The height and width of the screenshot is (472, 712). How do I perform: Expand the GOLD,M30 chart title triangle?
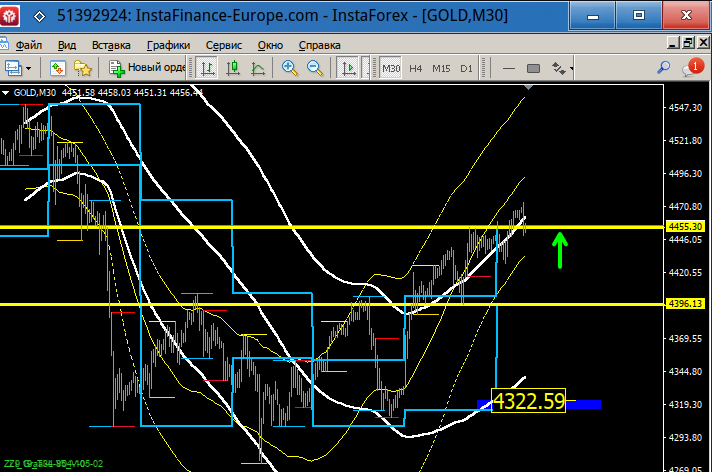click(5, 93)
